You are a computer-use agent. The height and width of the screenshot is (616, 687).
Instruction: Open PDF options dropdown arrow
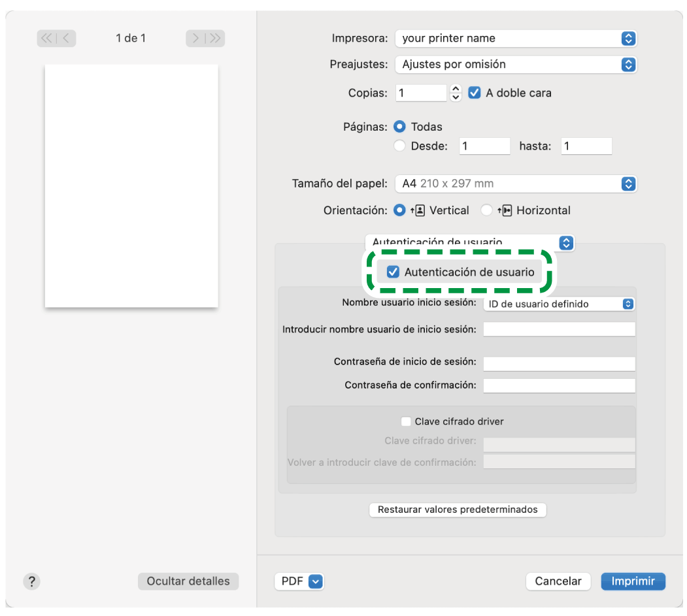pyautogui.click(x=316, y=581)
